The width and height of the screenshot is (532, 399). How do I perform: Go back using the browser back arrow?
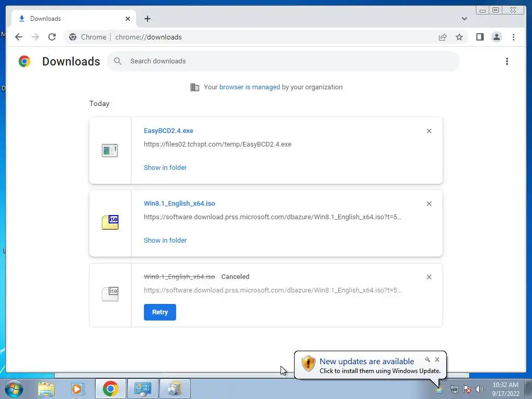click(x=19, y=37)
